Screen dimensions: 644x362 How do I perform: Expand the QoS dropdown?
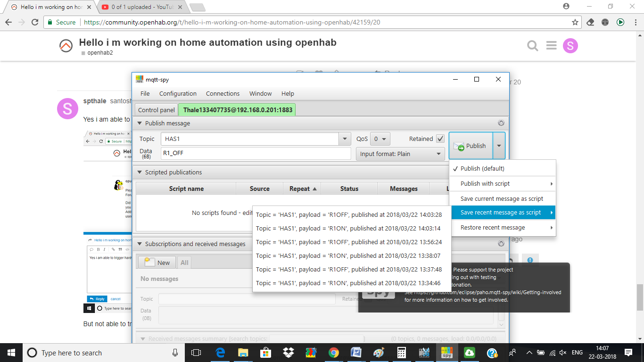(380, 139)
